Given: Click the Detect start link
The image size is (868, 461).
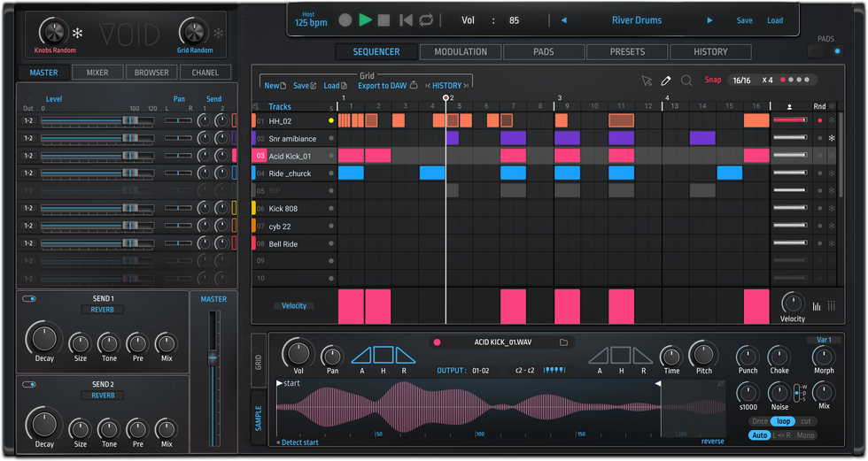Looking at the screenshot, I should click(x=299, y=442).
